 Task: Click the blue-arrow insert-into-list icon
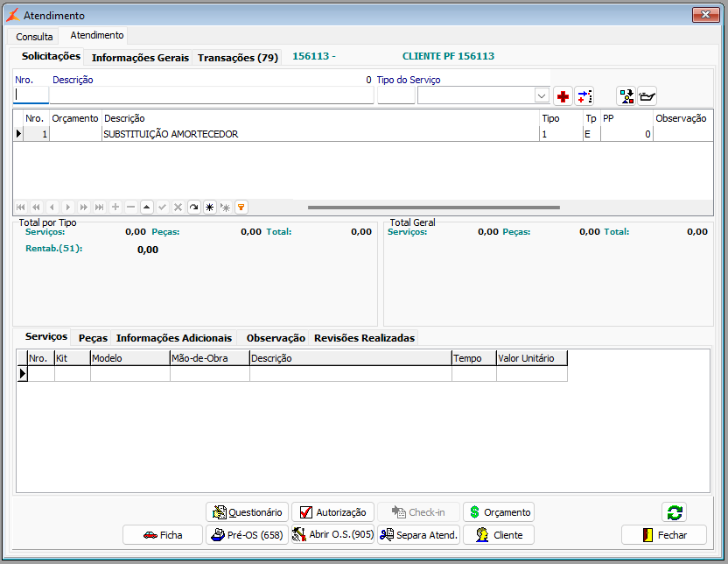point(584,96)
